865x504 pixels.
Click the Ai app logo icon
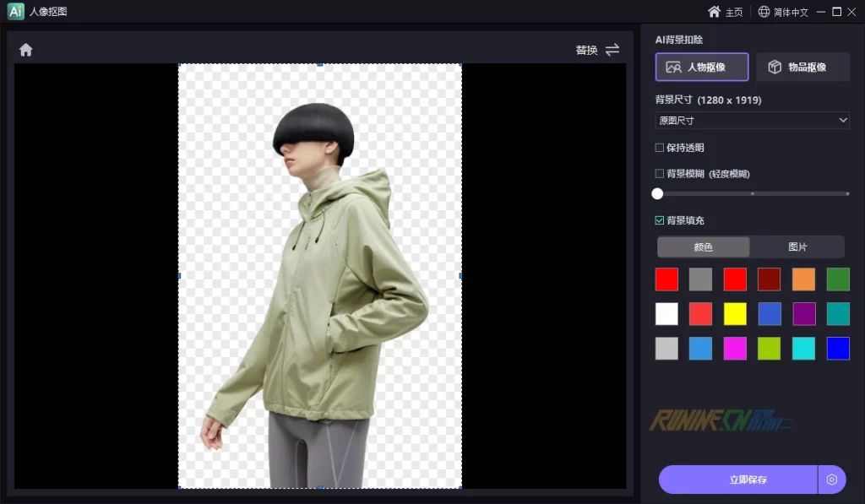(15, 12)
